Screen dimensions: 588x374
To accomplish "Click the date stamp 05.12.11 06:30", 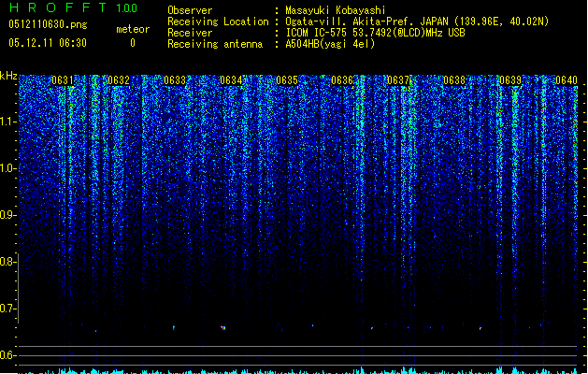I will tap(48, 43).
